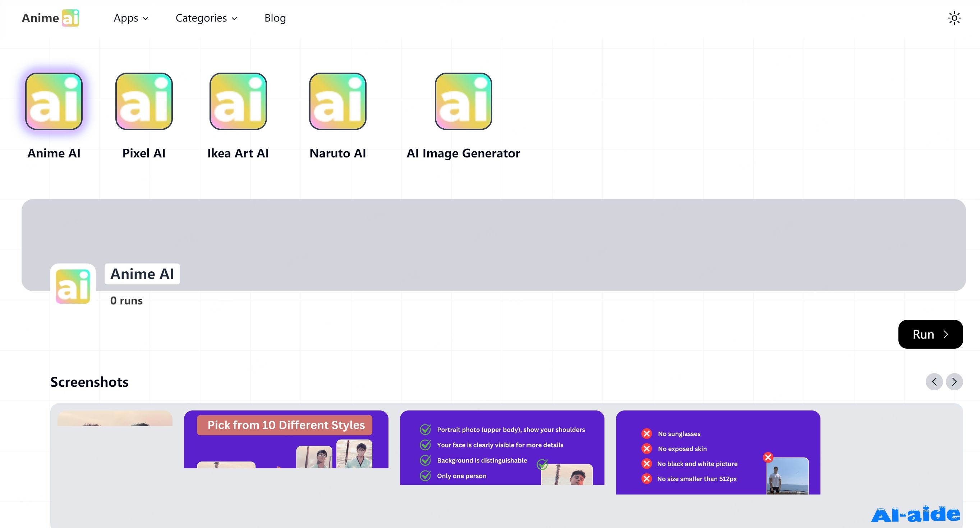The image size is (980, 528).
Task: Click the Screenshots section heading
Action: click(x=89, y=382)
